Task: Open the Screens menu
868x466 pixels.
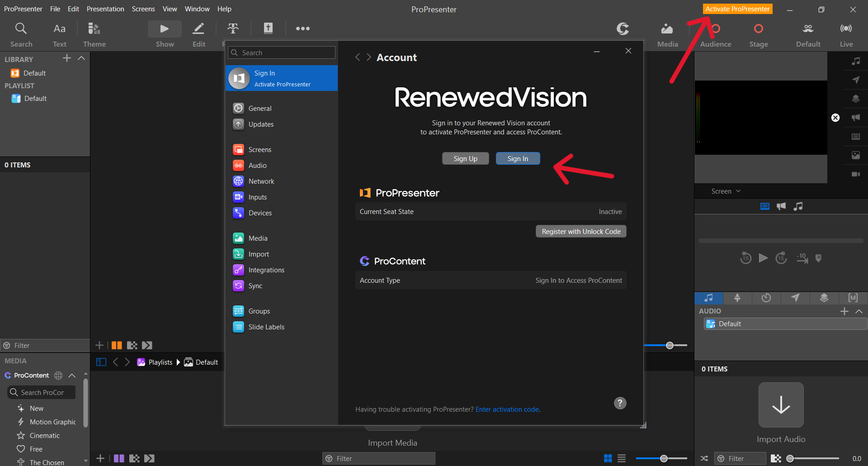Action: tap(143, 9)
